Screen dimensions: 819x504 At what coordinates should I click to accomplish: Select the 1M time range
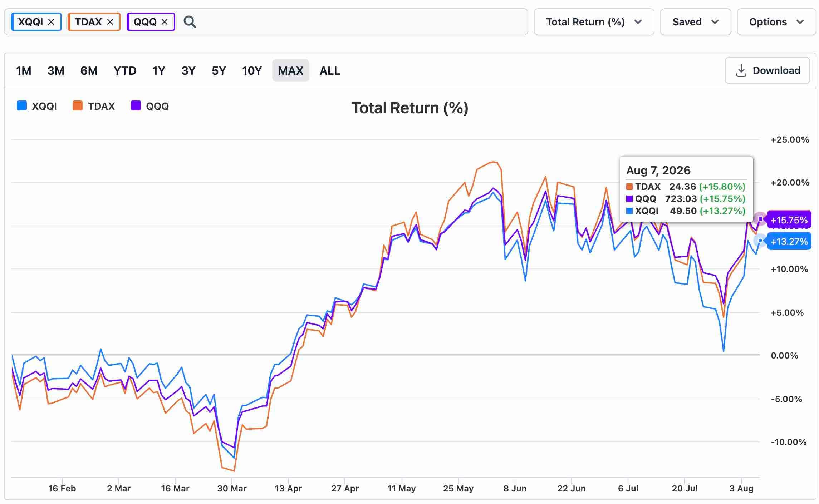click(x=24, y=70)
